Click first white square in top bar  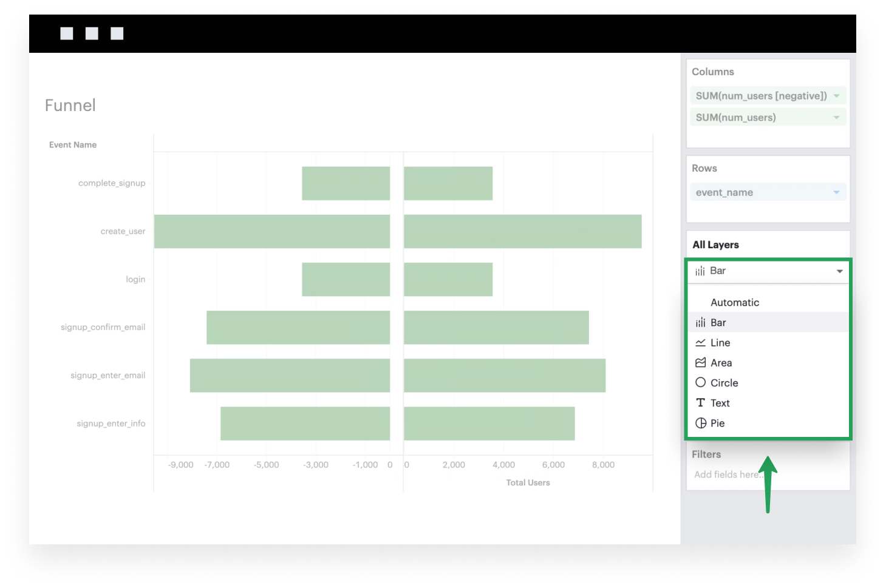67,33
